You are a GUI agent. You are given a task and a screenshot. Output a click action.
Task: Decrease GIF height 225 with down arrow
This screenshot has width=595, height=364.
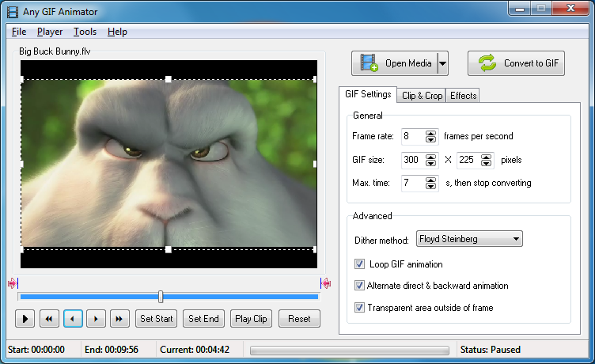(486, 163)
